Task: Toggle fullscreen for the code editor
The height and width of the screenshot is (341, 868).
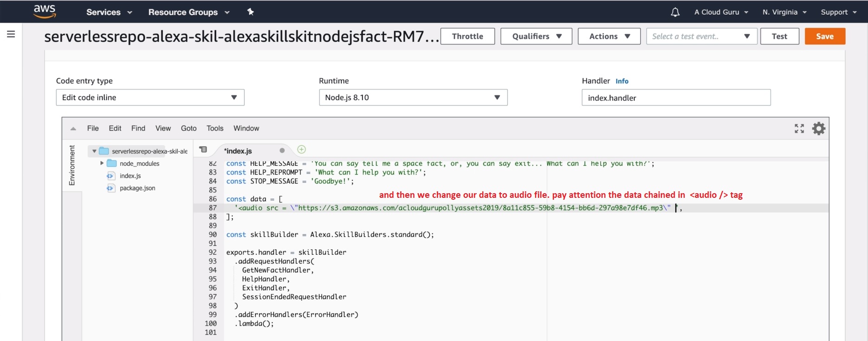Action: click(799, 128)
